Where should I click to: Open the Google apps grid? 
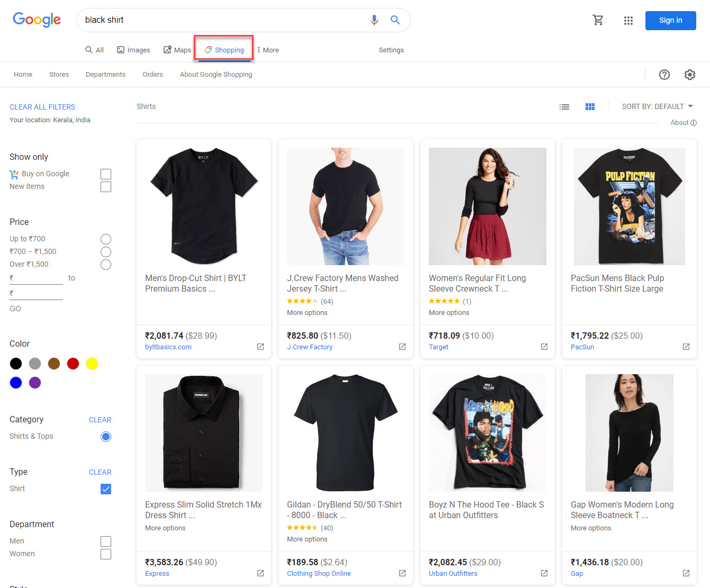click(x=628, y=21)
